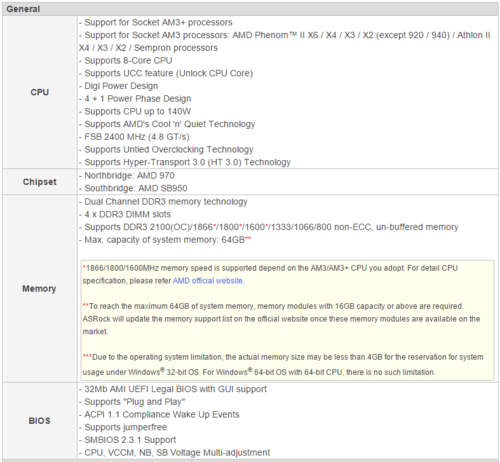Click the Southbridge AMD SB950 line
Viewport: 500px width, 462px height.
click(133, 188)
